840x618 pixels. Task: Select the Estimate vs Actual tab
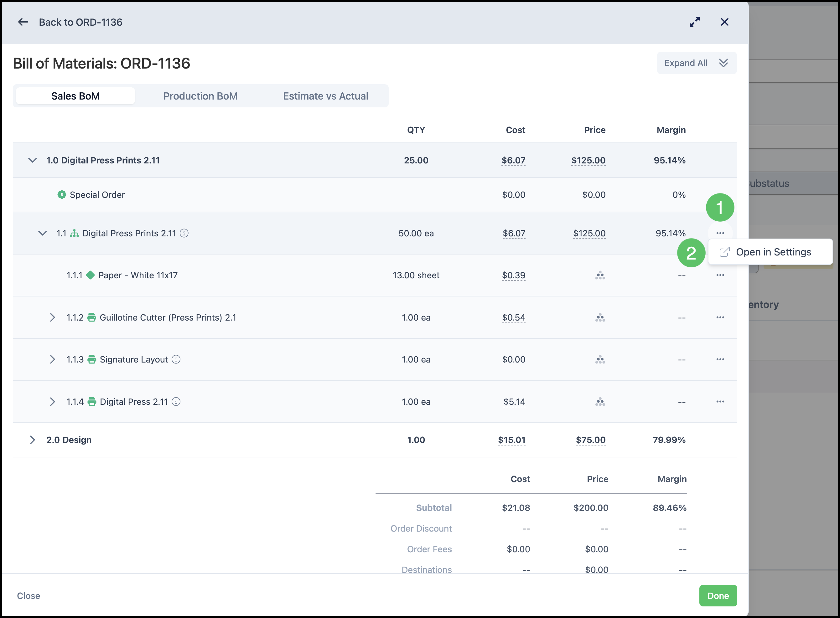(x=325, y=96)
